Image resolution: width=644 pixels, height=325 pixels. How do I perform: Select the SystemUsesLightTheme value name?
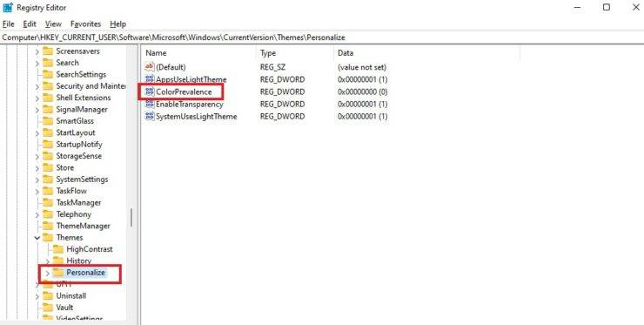[x=197, y=117]
